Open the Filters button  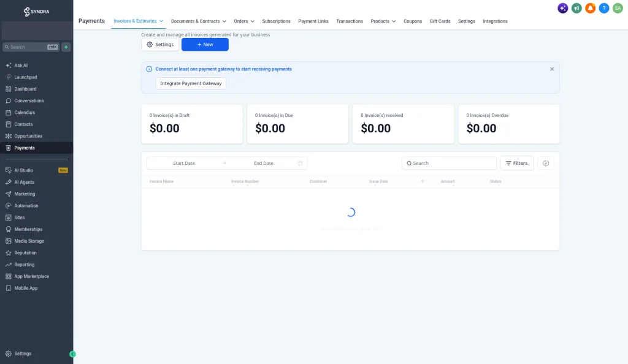click(x=516, y=163)
